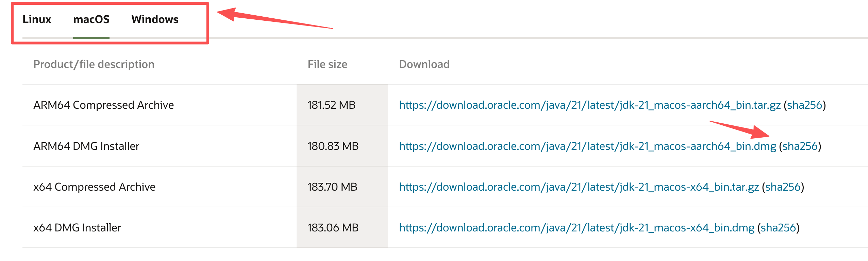The height and width of the screenshot is (261, 868).
Task: View sha256 checksum for ARM64 DMG Installer
Action: pos(800,146)
